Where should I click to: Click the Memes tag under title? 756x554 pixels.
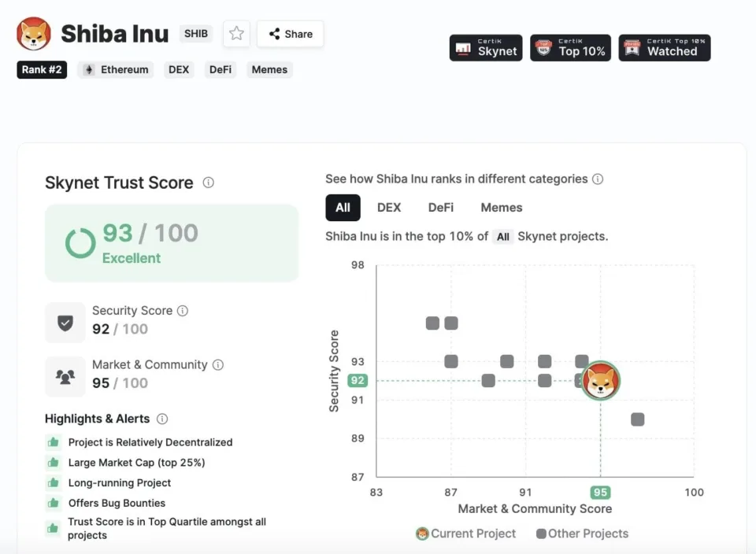(269, 70)
